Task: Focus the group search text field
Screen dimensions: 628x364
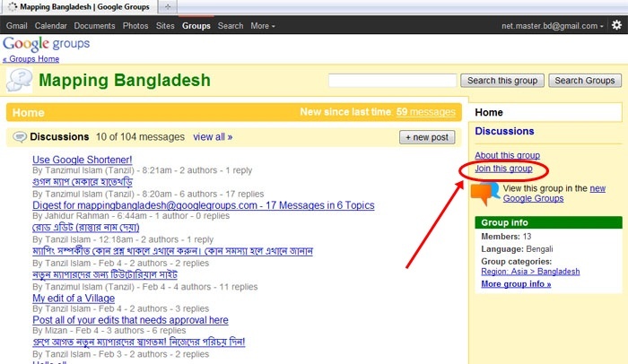Action: pyautogui.click(x=393, y=81)
